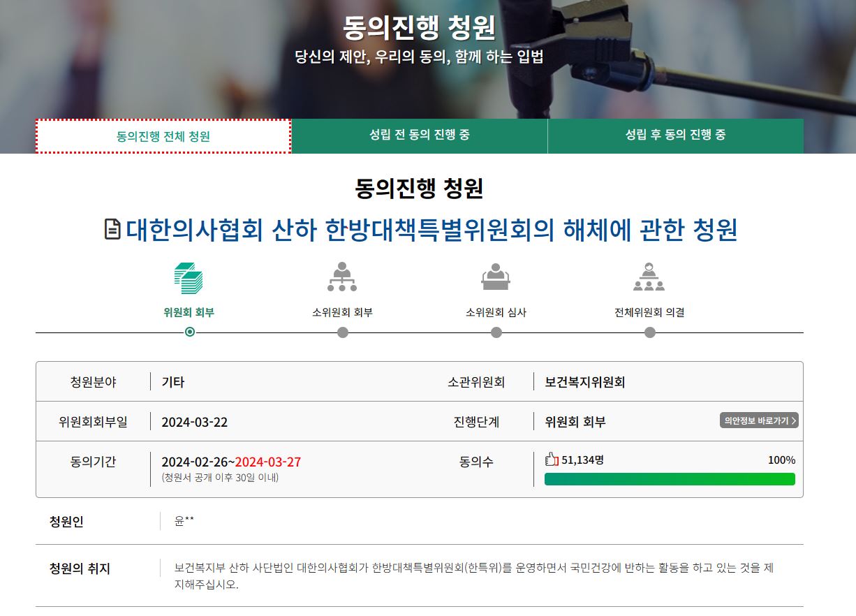Select the current 위원회 회부 progress dot

click(x=189, y=332)
